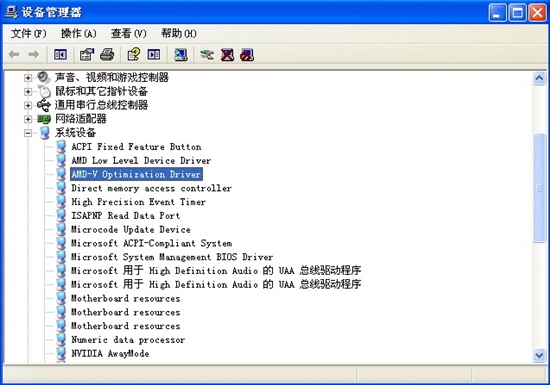This screenshot has height=385, width=550.
Task: Click the vertical scrollbar up arrow
Action: (x=539, y=78)
